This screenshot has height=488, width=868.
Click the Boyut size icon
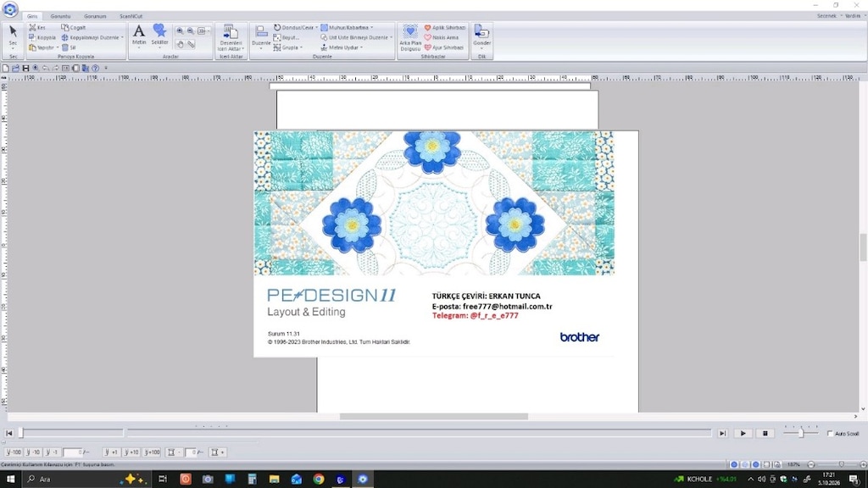pyautogui.click(x=277, y=37)
